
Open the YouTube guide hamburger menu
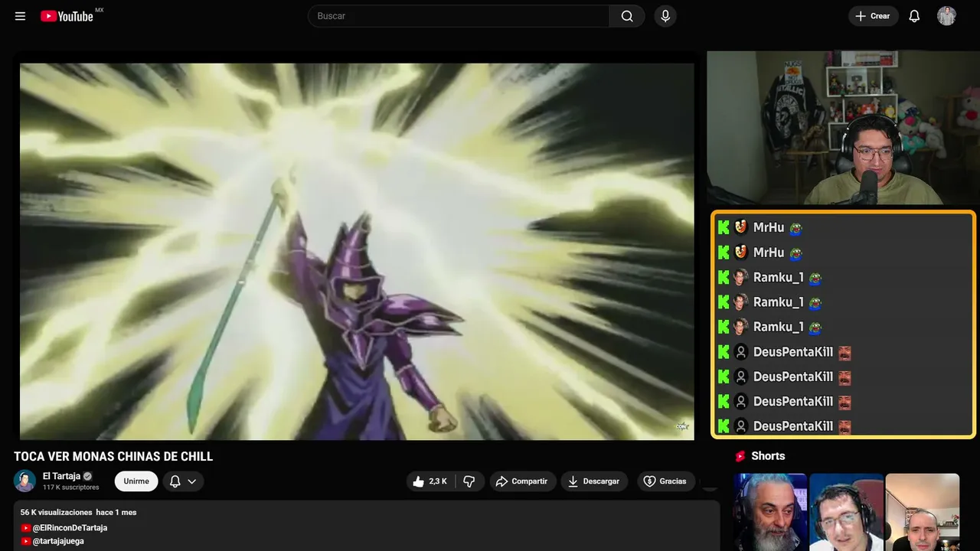point(21,16)
